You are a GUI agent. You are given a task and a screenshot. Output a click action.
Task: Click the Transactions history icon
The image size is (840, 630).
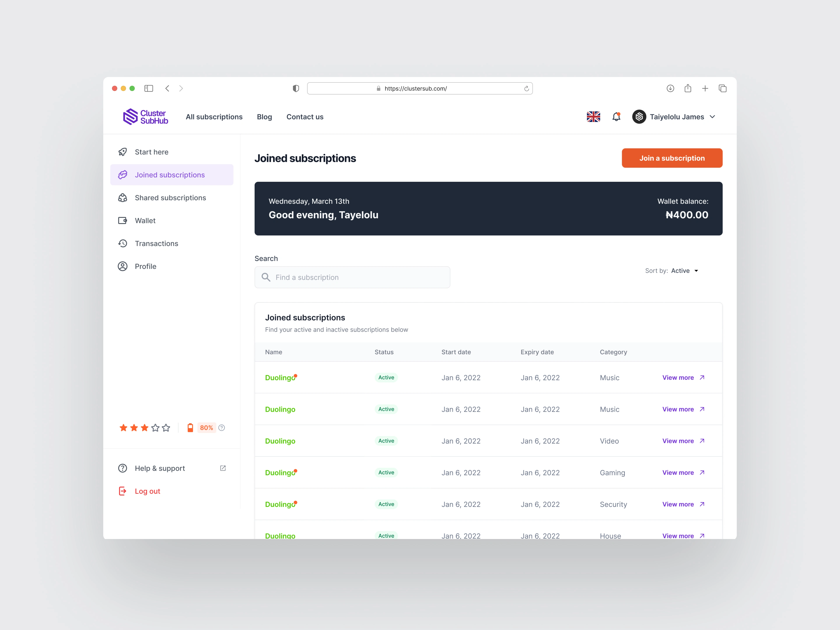pos(123,243)
